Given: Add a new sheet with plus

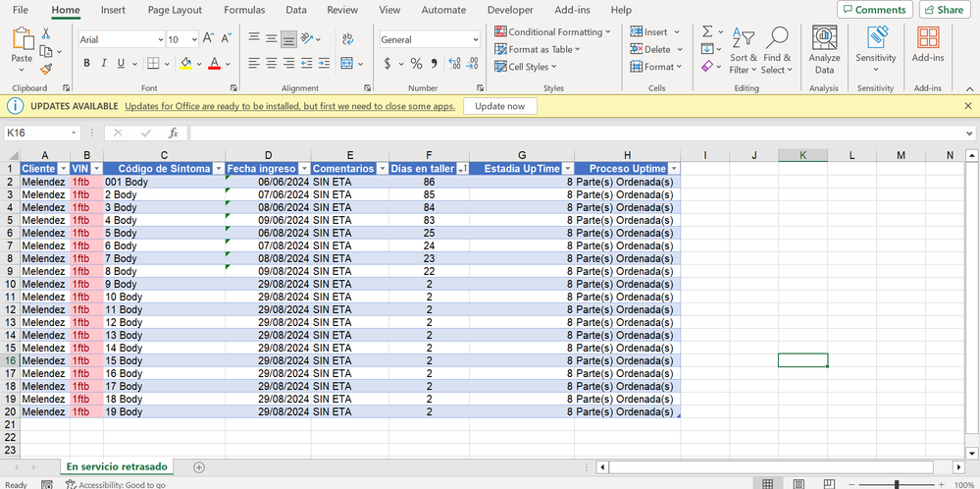Looking at the screenshot, I should [199, 467].
